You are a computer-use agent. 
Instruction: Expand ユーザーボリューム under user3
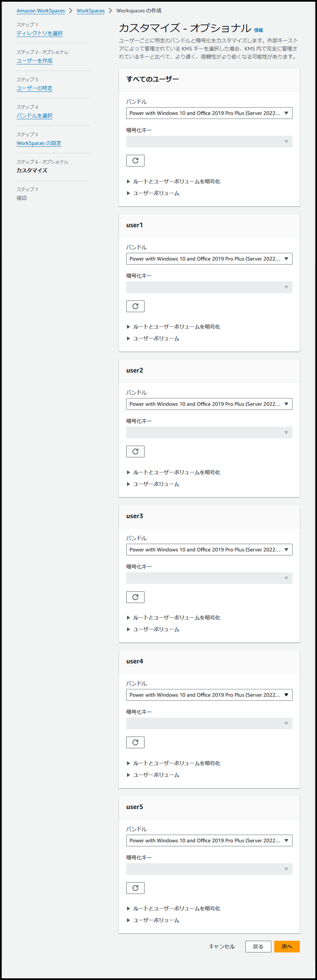click(x=153, y=629)
